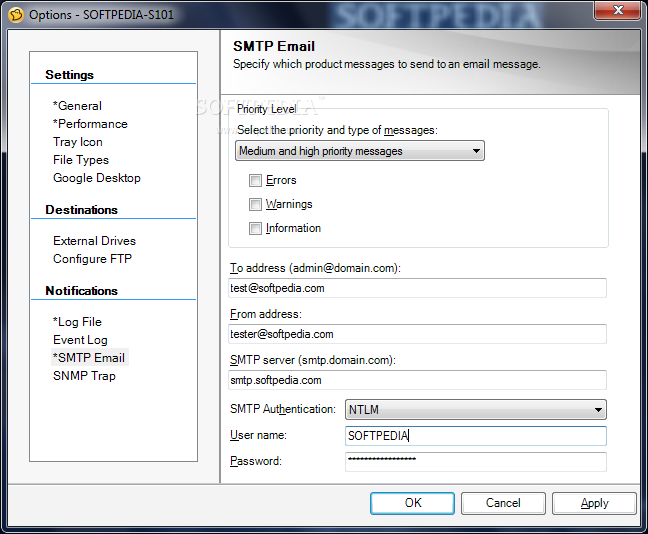The height and width of the screenshot is (534, 648).
Task: Confirm with the OK button
Action: (412, 503)
